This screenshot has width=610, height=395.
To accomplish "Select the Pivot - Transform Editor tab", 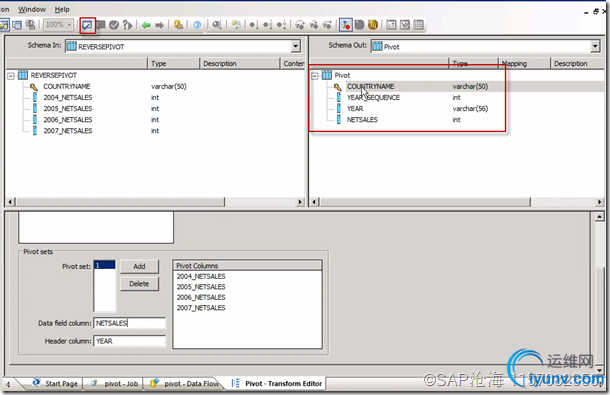I will click(277, 383).
